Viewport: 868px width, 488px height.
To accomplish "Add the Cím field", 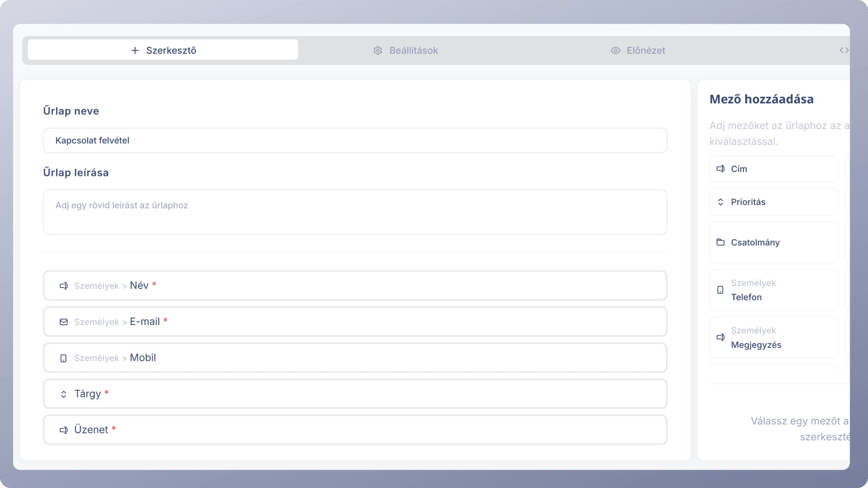I will [774, 169].
